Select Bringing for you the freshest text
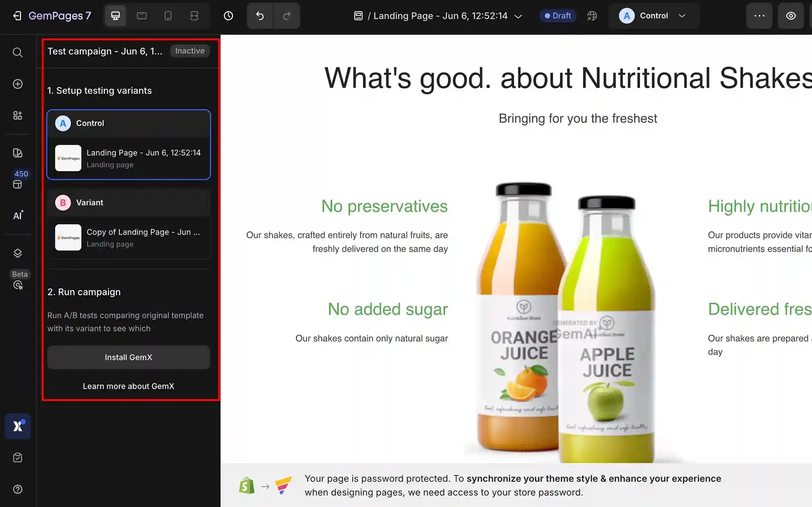Viewport: 812px width, 507px height. (578, 118)
